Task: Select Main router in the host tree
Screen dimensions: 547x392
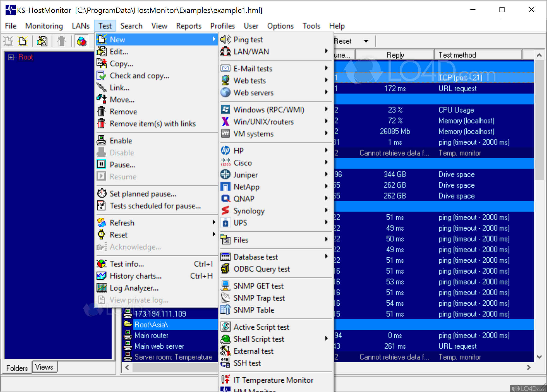Action: click(x=151, y=335)
